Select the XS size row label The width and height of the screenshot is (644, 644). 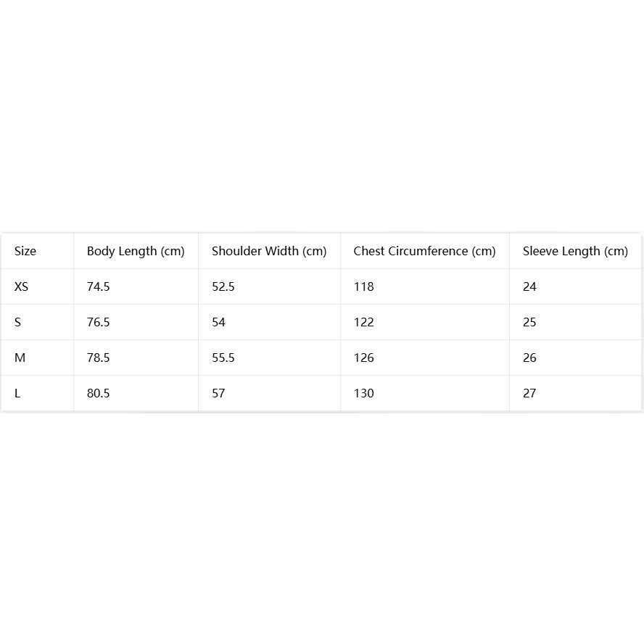click(x=21, y=286)
